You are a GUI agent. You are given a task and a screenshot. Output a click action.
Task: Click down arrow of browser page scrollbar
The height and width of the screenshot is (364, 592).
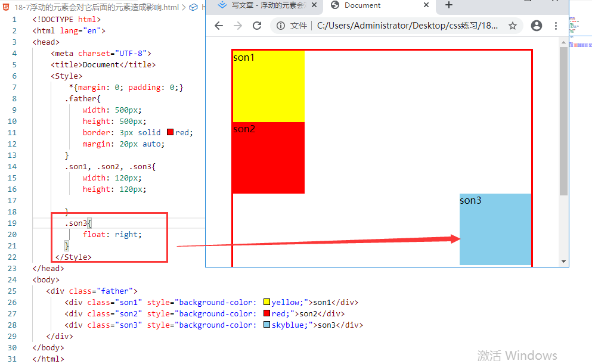point(564,262)
